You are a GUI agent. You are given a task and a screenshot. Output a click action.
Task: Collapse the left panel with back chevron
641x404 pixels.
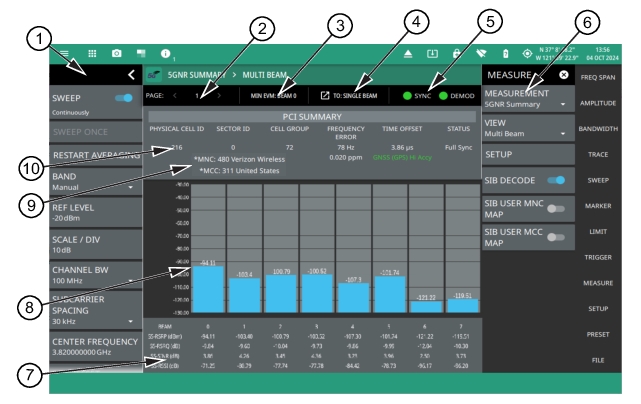pyautogui.click(x=132, y=75)
